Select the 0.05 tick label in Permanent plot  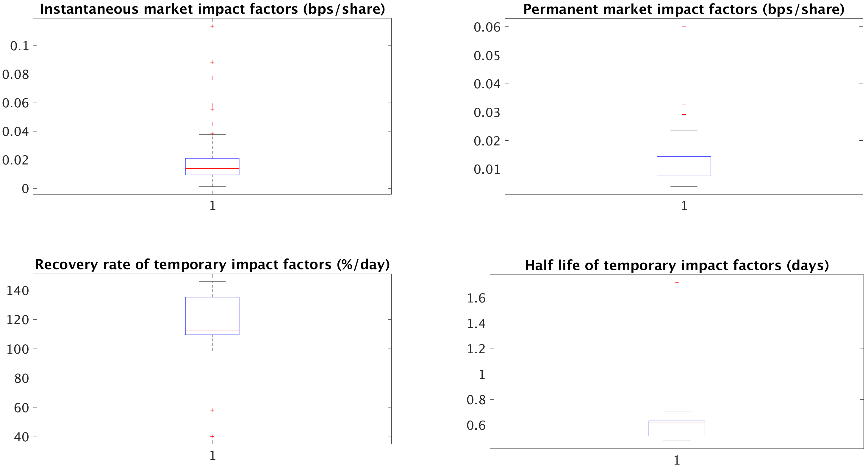tap(487, 56)
